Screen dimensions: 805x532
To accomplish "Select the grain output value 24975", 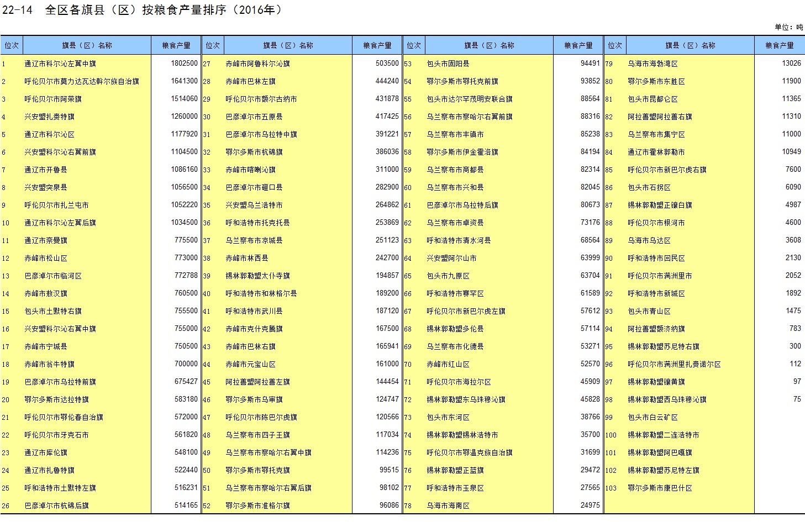I will [x=590, y=505].
